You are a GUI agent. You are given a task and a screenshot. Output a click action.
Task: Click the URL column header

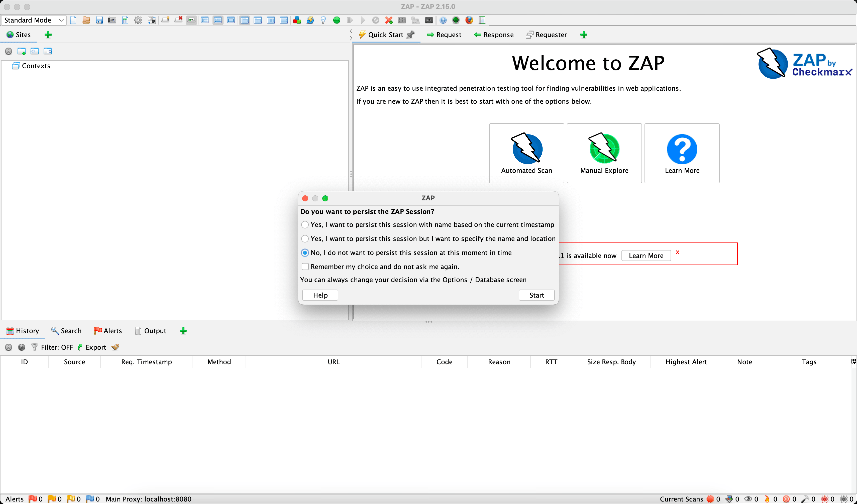[x=333, y=362]
